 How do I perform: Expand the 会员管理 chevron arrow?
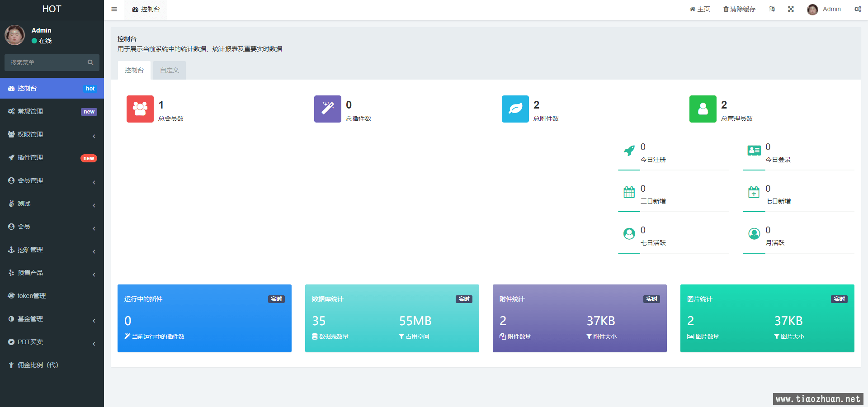[94, 182]
